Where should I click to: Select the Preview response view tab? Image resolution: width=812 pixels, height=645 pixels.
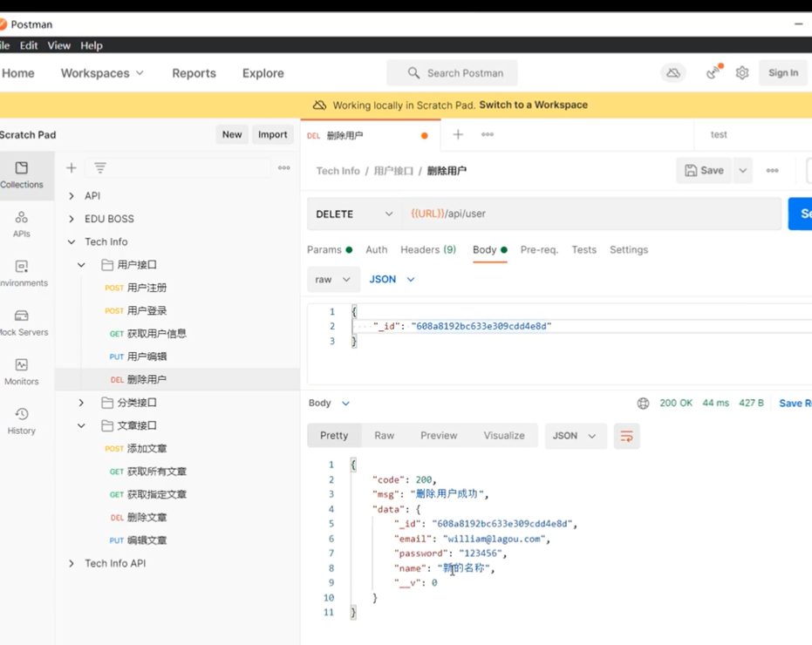pyautogui.click(x=439, y=436)
